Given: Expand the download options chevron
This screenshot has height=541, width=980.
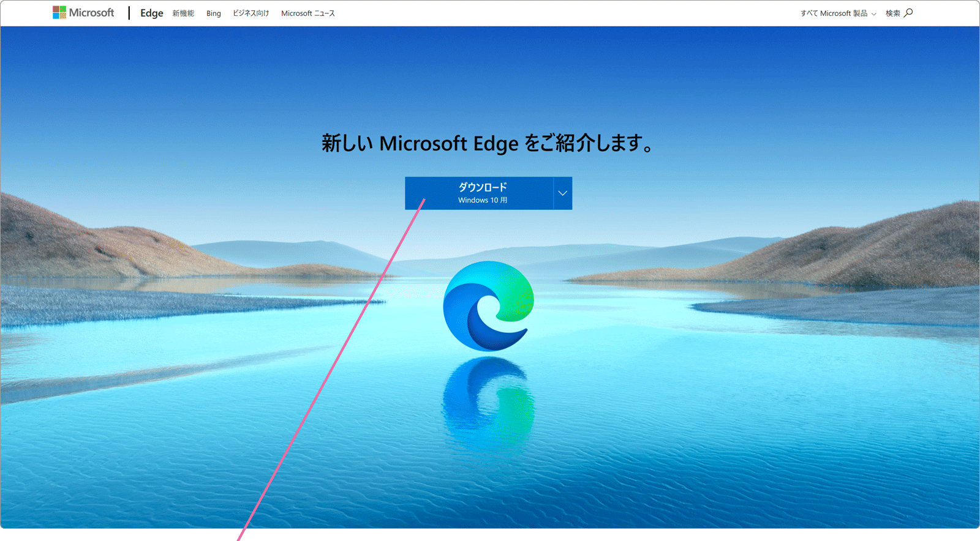Looking at the screenshot, I should (x=563, y=193).
